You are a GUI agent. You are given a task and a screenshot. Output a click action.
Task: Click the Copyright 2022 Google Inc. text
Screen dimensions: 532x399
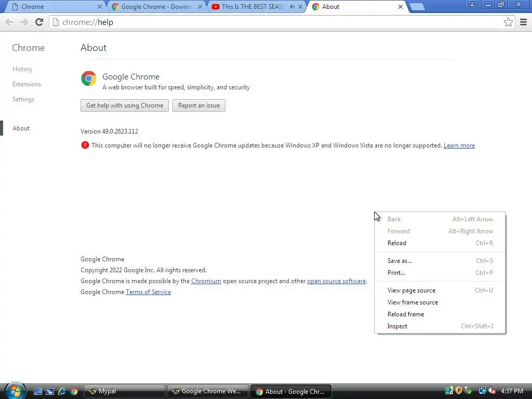143,270
